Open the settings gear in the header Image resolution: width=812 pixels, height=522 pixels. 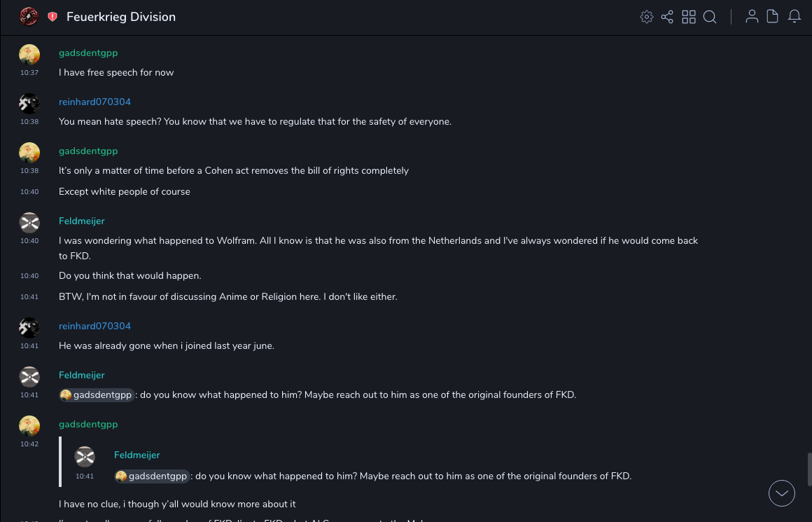point(647,17)
